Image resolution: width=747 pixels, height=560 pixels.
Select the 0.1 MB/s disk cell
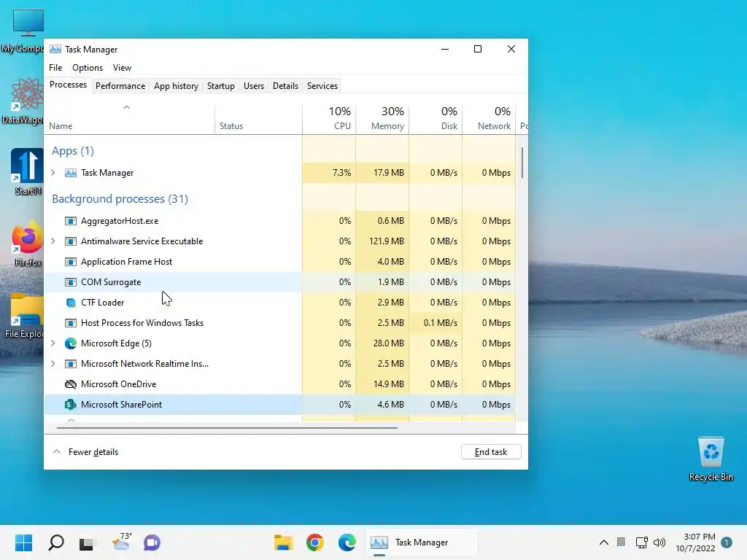point(436,323)
